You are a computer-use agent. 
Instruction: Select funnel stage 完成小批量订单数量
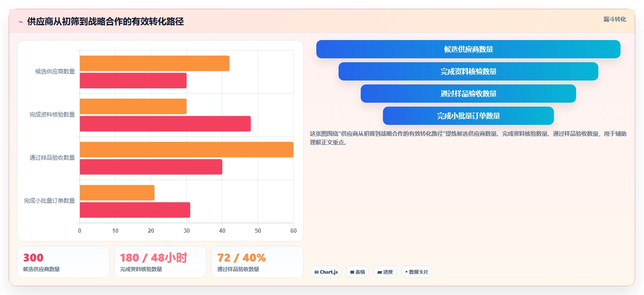click(x=468, y=116)
